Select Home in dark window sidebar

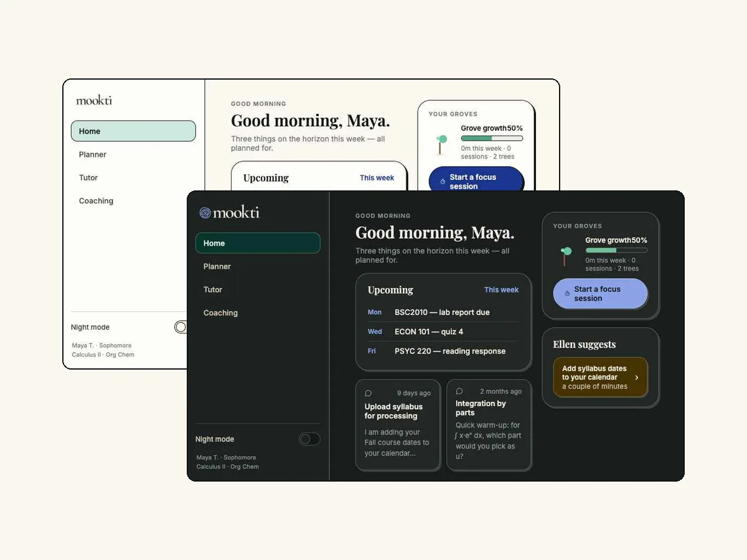pos(258,243)
